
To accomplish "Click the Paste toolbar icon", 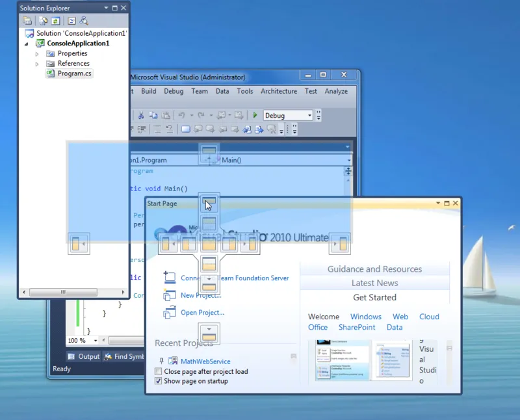I will click(x=166, y=116).
